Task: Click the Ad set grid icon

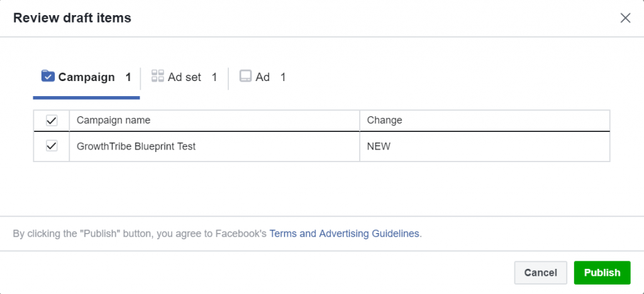Action: point(158,76)
